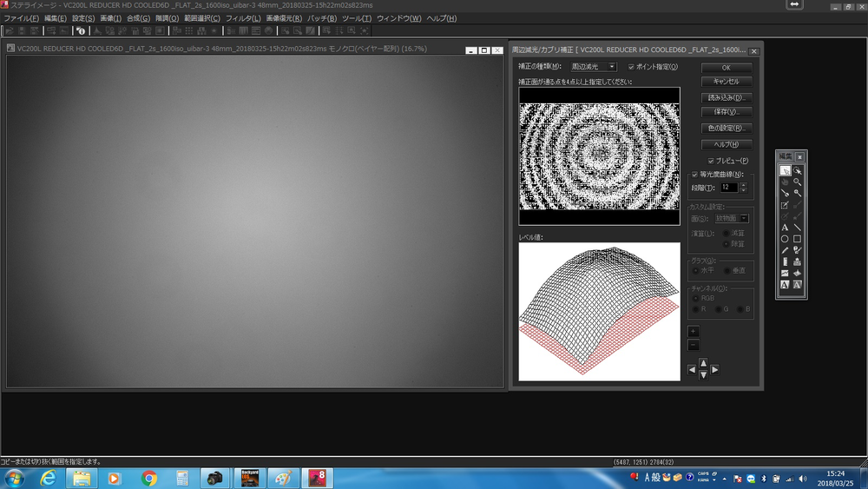
Task: Pick the arrow pointer selection tool
Action: click(785, 171)
